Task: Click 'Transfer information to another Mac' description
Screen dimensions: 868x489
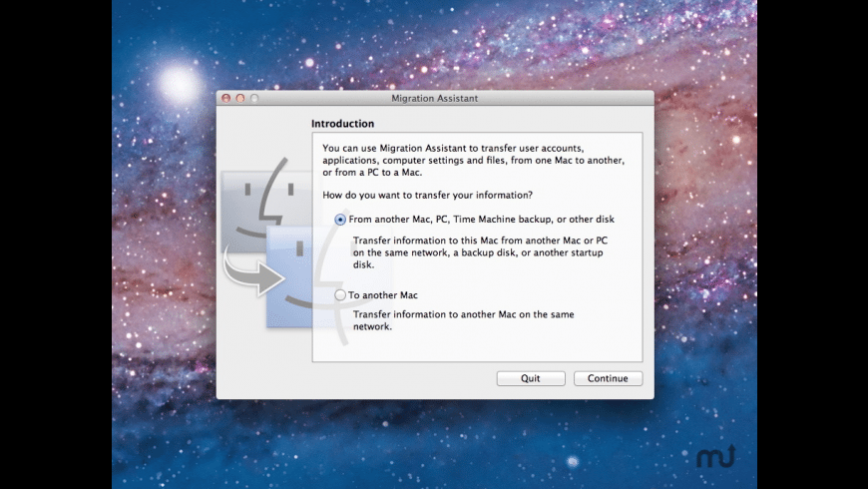Action: (463, 320)
